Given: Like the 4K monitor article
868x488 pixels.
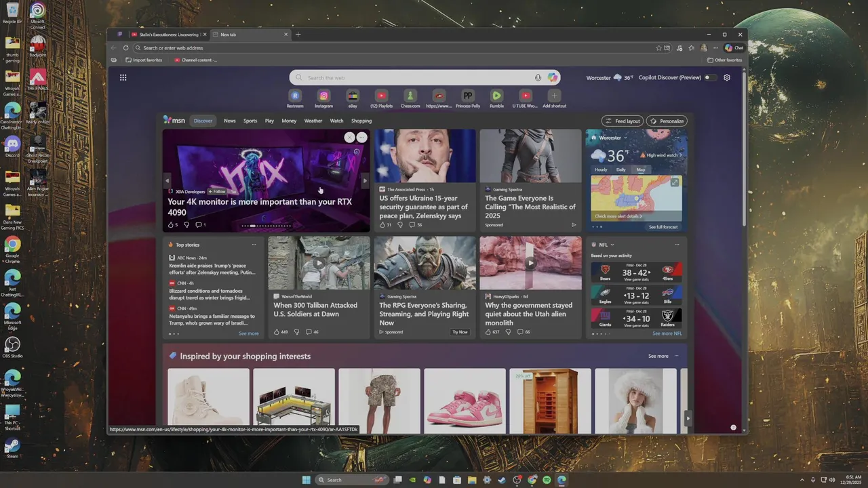Looking at the screenshot, I should (x=170, y=225).
